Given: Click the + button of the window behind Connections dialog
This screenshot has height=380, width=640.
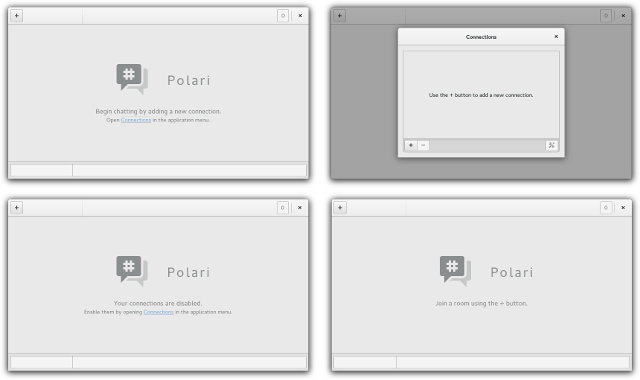Looking at the screenshot, I should coord(339,16).
